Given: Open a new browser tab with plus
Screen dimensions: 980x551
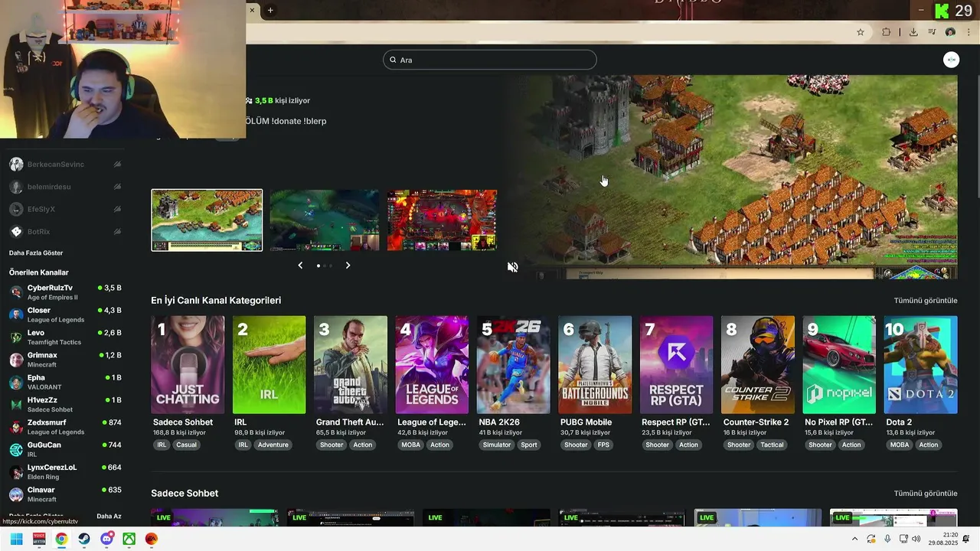Looking at the screenshot, I should tap(270, 10).
